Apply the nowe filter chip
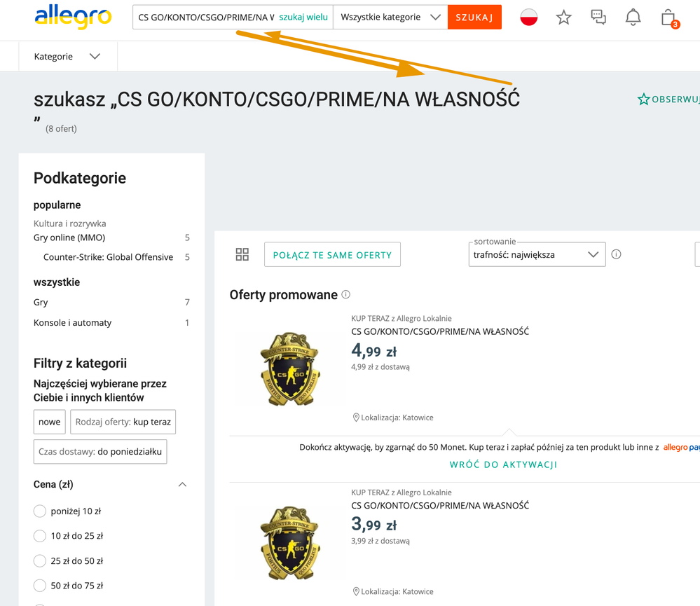 [x=50, y=422]
